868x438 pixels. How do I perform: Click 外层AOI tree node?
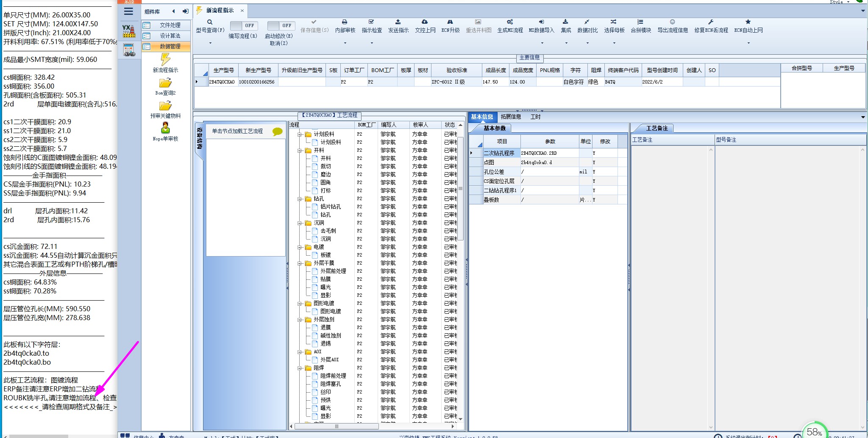tap(330, 360)
